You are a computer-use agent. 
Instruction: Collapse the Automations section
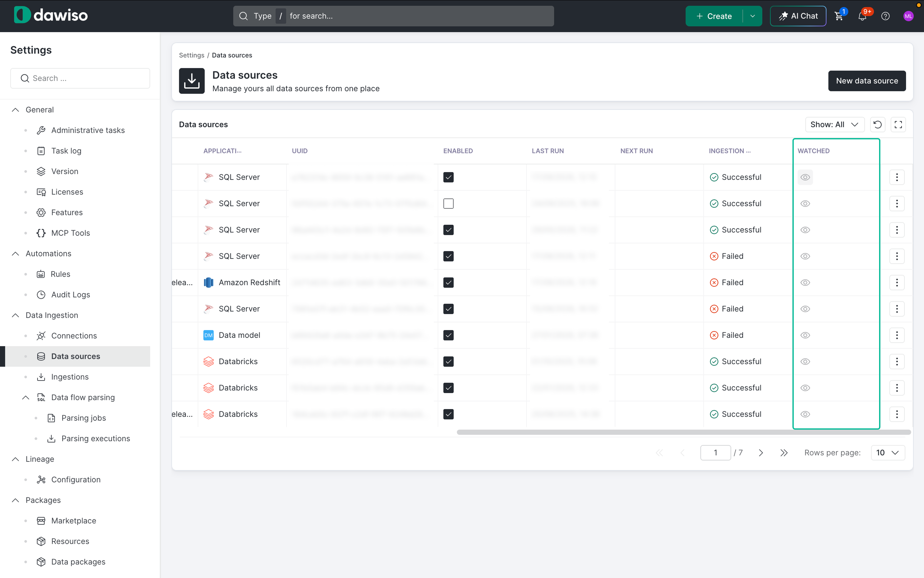15,254
